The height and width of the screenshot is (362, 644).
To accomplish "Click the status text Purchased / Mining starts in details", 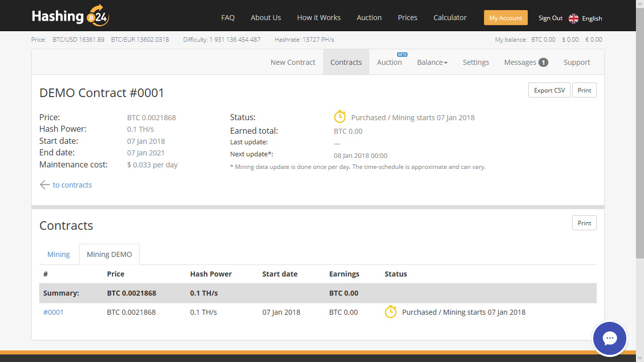I will 413,118.
